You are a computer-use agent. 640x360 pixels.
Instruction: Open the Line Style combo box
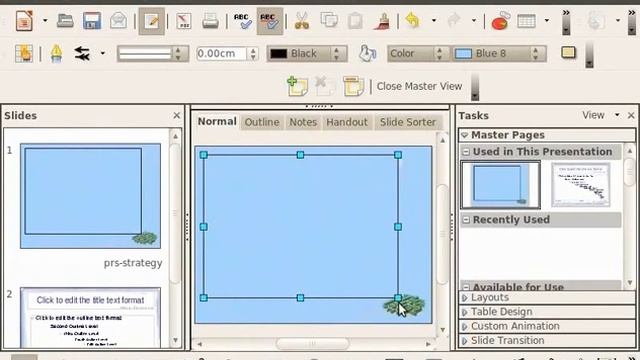(x=153, y=53)
